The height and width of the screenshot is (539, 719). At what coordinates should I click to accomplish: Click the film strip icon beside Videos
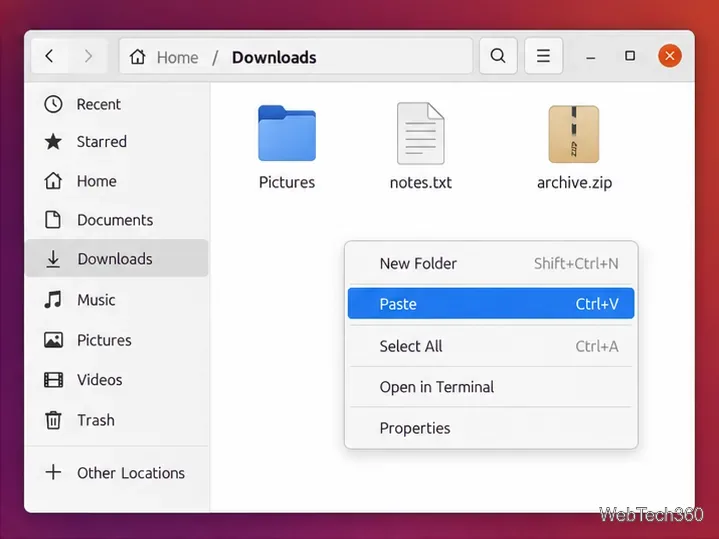(x=53, y=380)
